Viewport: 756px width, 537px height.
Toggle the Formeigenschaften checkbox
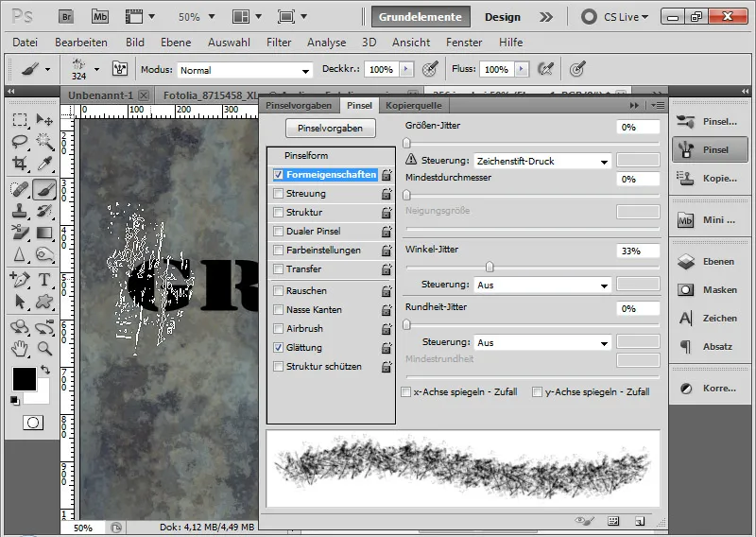[x=278, y=175]
